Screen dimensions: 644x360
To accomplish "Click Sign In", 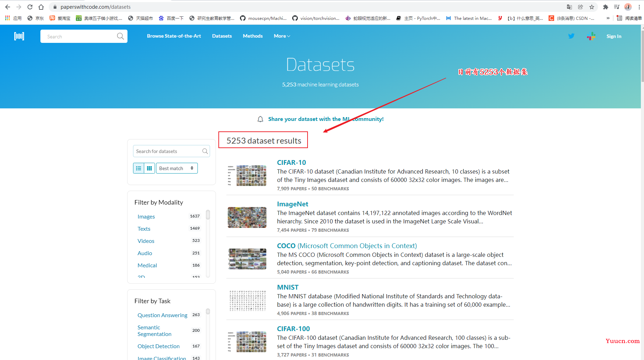I will tap(614, 36).
